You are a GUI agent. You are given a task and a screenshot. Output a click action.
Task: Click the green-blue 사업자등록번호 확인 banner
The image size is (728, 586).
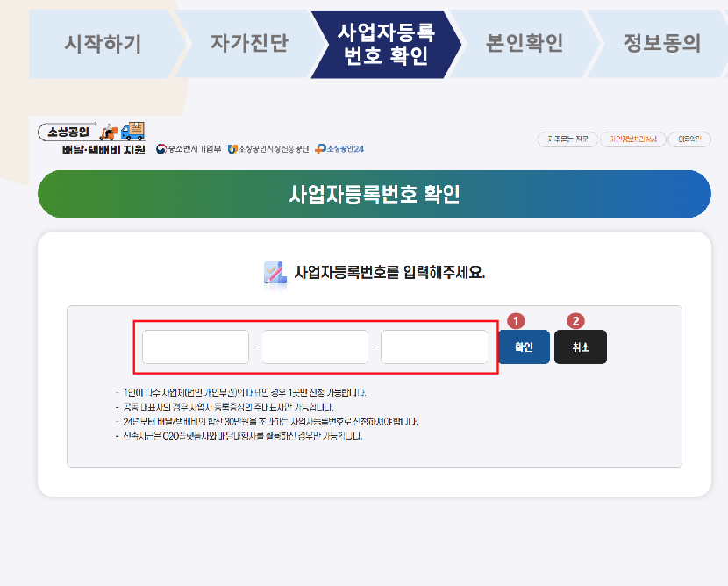pos(375,194)
